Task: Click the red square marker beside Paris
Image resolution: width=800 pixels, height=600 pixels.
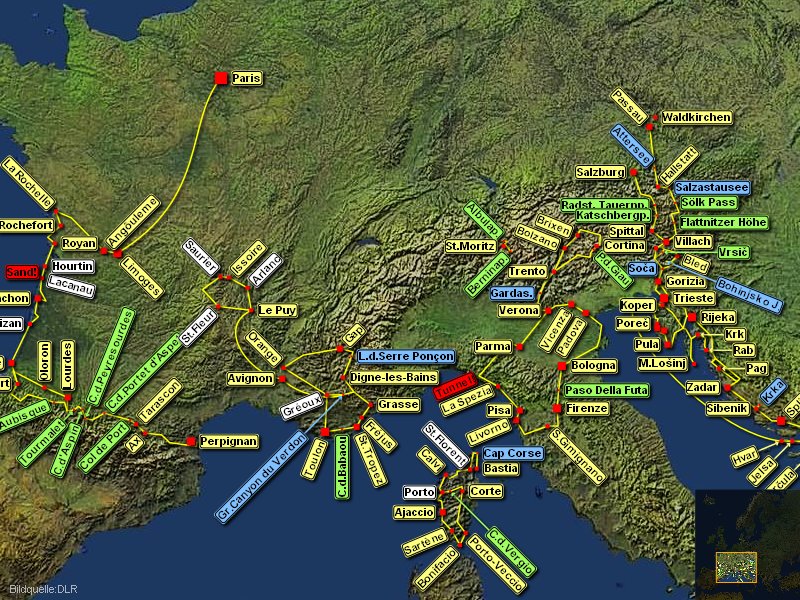Action: tap(221, 77)
